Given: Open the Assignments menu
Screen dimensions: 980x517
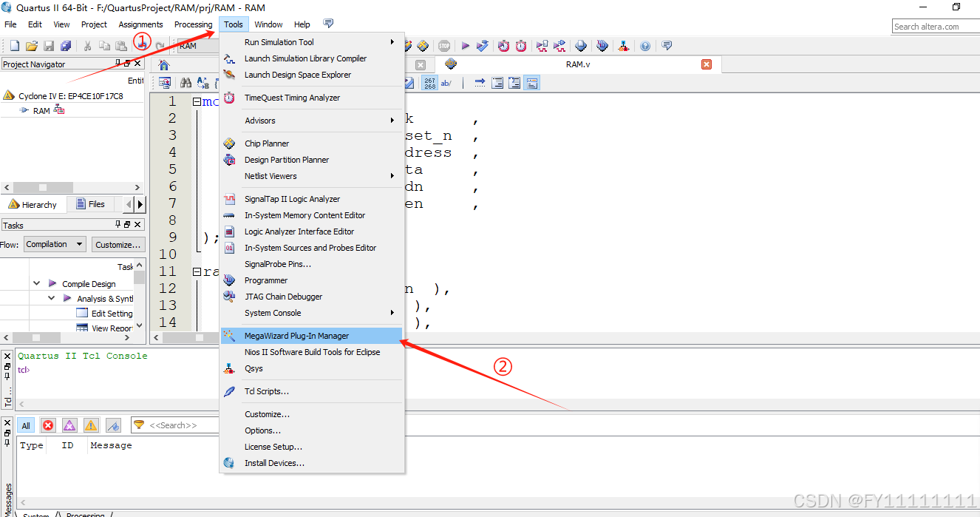Looking at the screenshot, I should (140, 24).
